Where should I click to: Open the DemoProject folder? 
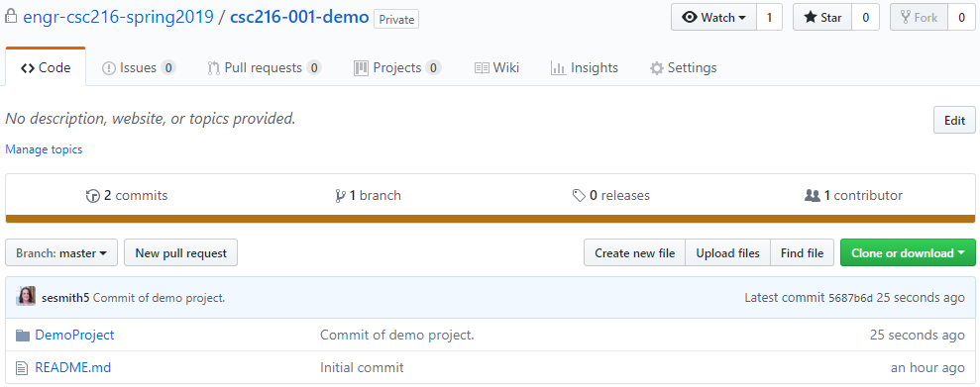tap(74, 336)
